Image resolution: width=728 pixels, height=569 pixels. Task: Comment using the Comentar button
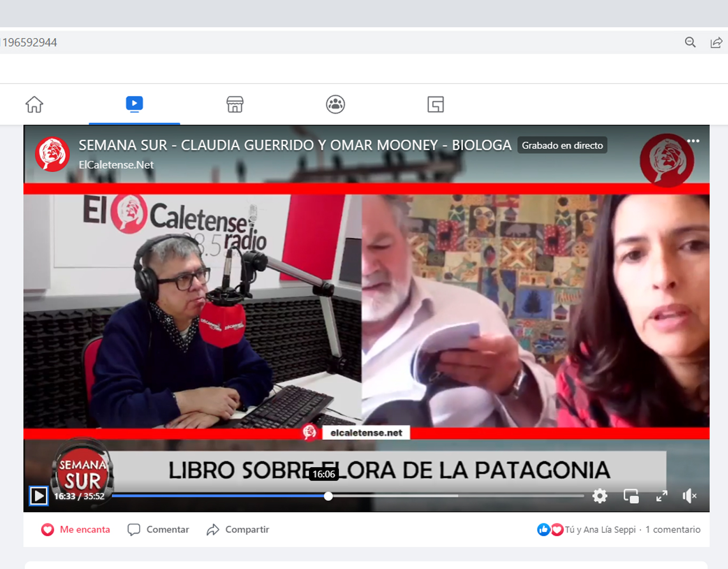(x=158, y=529)
